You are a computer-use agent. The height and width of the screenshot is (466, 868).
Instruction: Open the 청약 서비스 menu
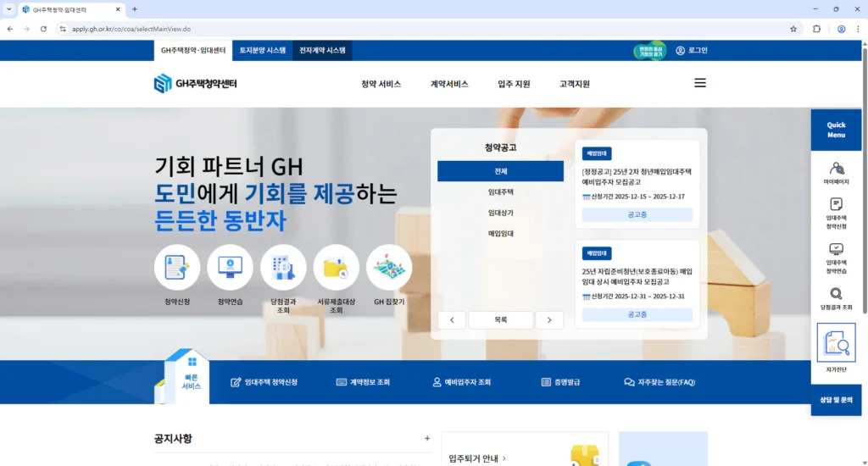(381, 84)
